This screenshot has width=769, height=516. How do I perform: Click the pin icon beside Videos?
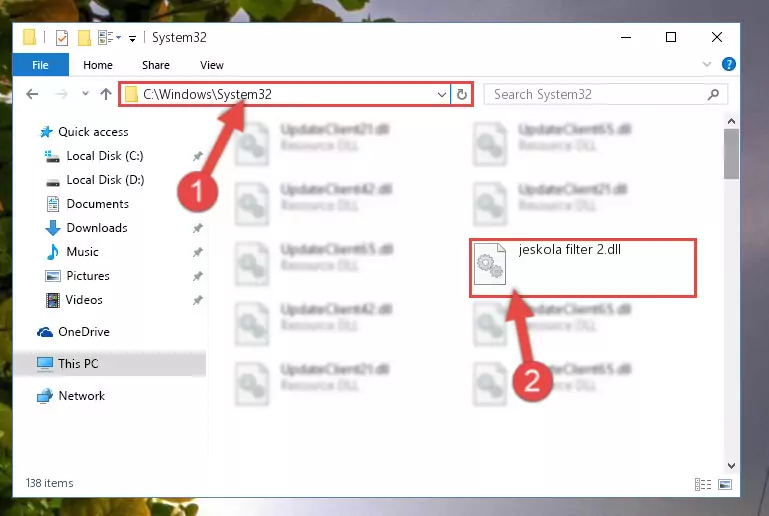point(198,300)
